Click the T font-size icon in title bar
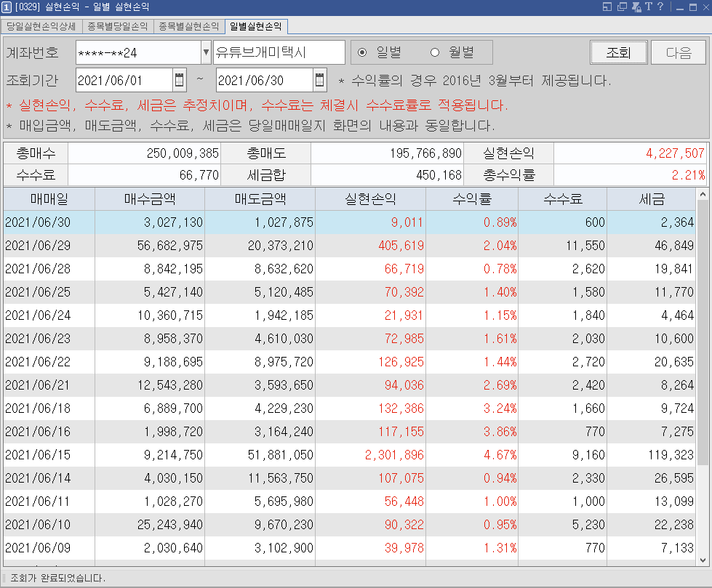Viewport: 712px width, 588px height. pos(649,7)
